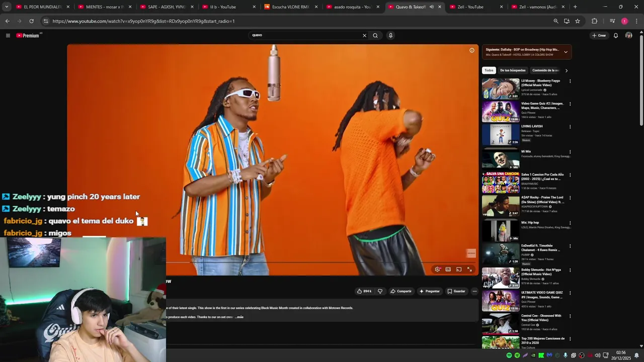Image resolution: width=644 pixels, height=362 pixels.
Task: Open browser three-dot menu
Action: [636, 21]
